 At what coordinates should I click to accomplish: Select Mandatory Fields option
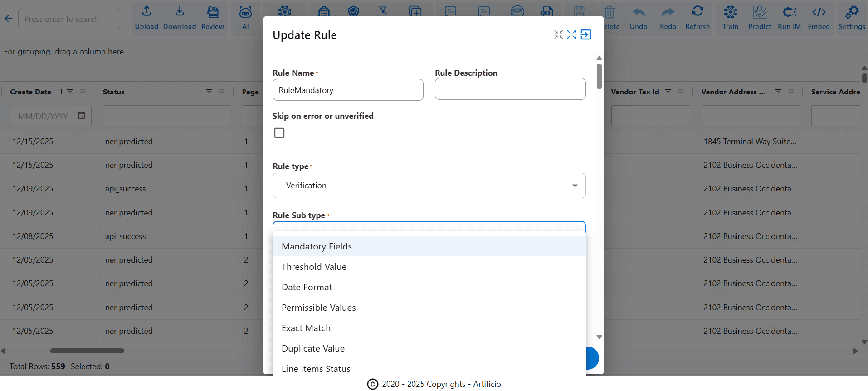pos(317,246)
